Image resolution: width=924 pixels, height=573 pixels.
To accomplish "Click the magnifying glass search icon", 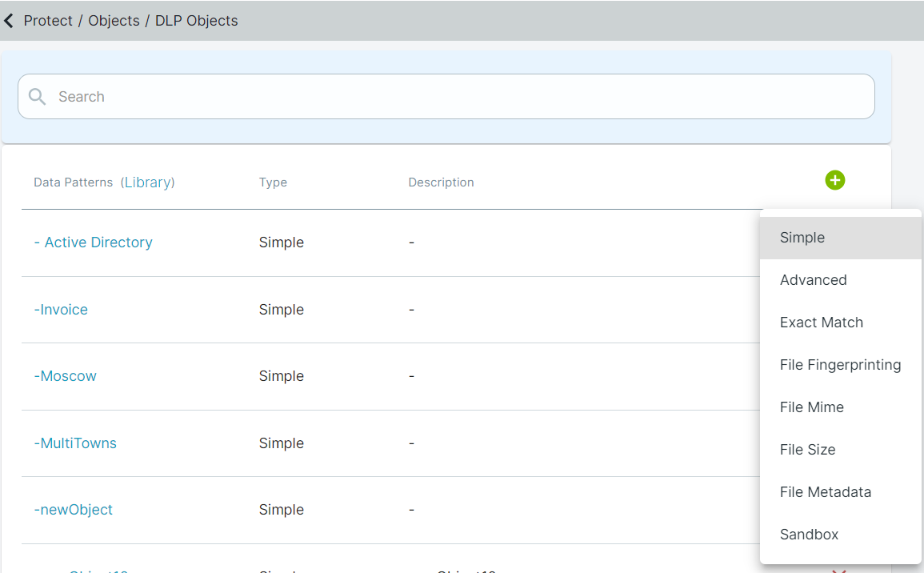I will pyautogui.click(x=37, y=97).
